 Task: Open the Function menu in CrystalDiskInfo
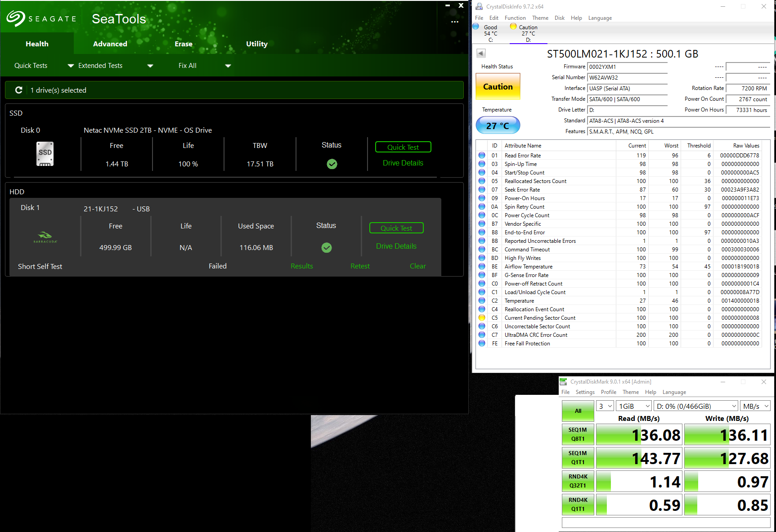[x=515, y=18]
